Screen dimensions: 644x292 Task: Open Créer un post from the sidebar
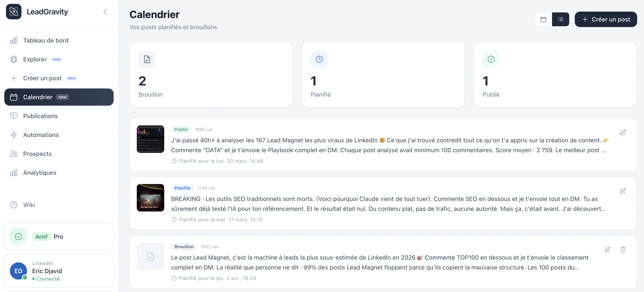[42, 78]
